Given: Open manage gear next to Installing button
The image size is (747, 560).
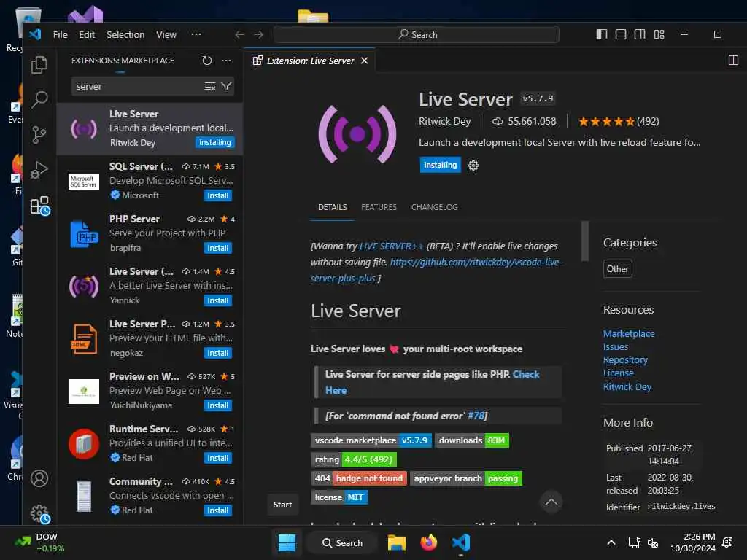Looking at the screenshot, I should pyautogui.click(x=473, y=166).
